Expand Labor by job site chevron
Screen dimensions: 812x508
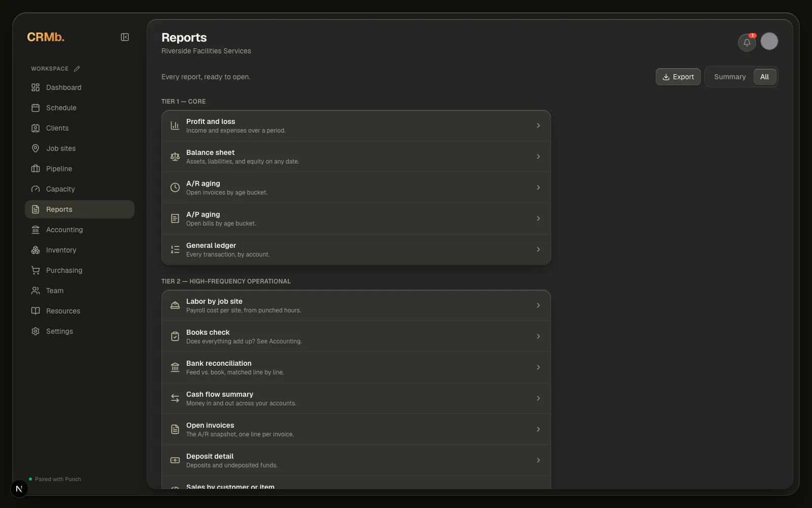[538, 305]
